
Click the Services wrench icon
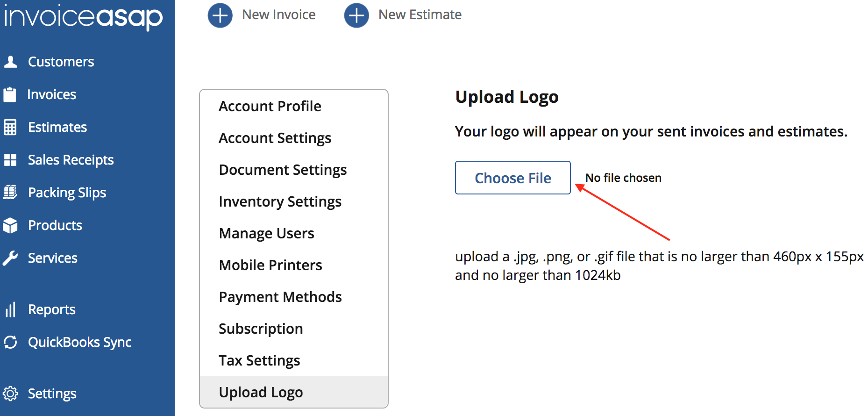tap(10, 258)
